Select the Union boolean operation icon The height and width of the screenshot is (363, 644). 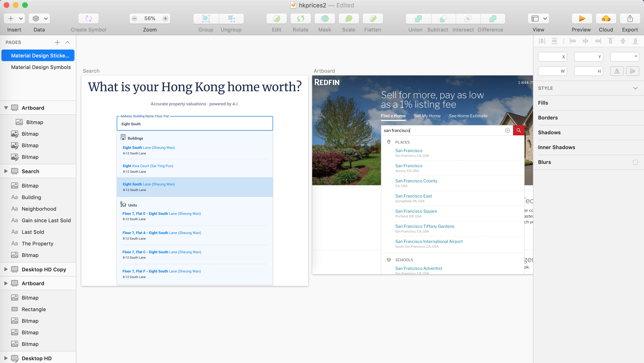[418, 19]
